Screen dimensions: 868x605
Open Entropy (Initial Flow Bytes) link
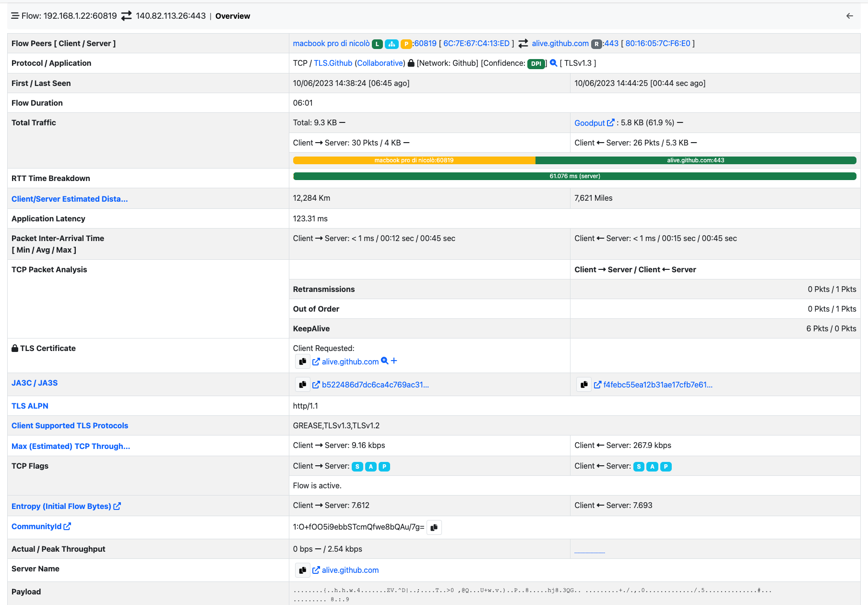coord(61,506)
